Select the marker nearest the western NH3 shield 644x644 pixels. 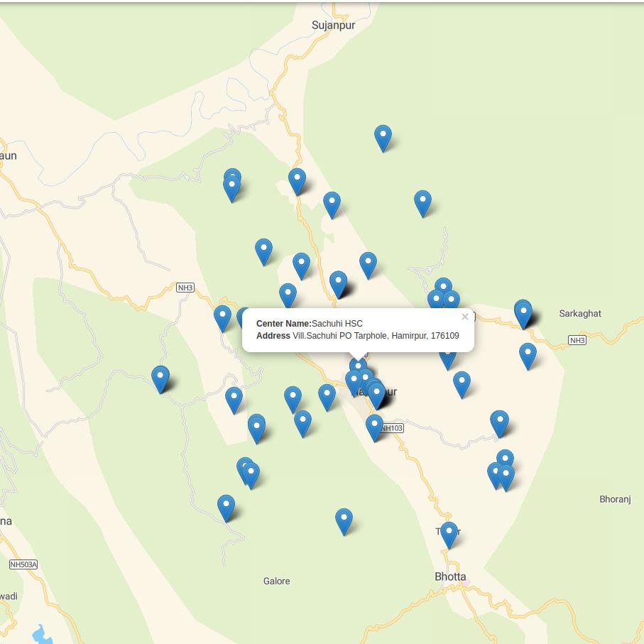coord(222,317)
